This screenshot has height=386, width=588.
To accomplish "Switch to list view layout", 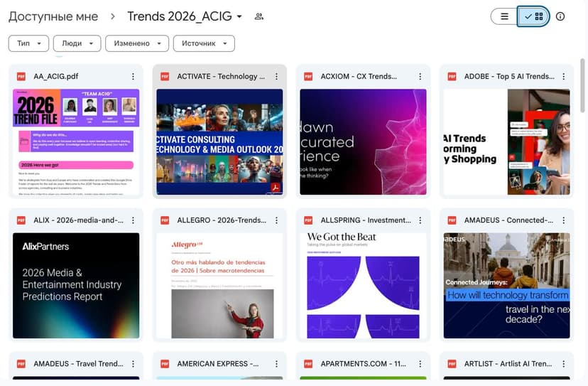I will pyautogui.click(x=505, y=16).
